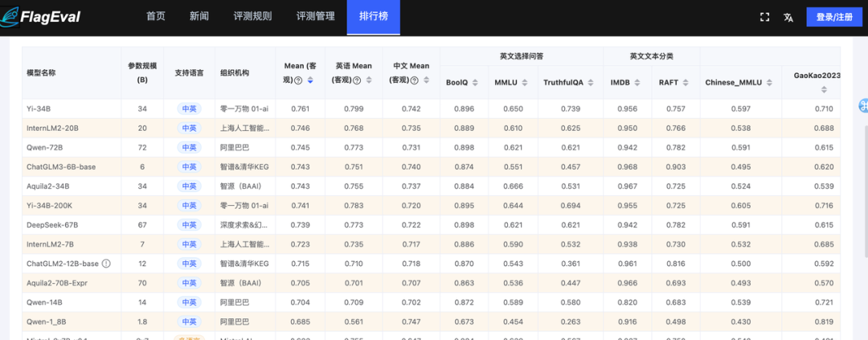
Task: Sort the IMDB column
Action: 637,83
